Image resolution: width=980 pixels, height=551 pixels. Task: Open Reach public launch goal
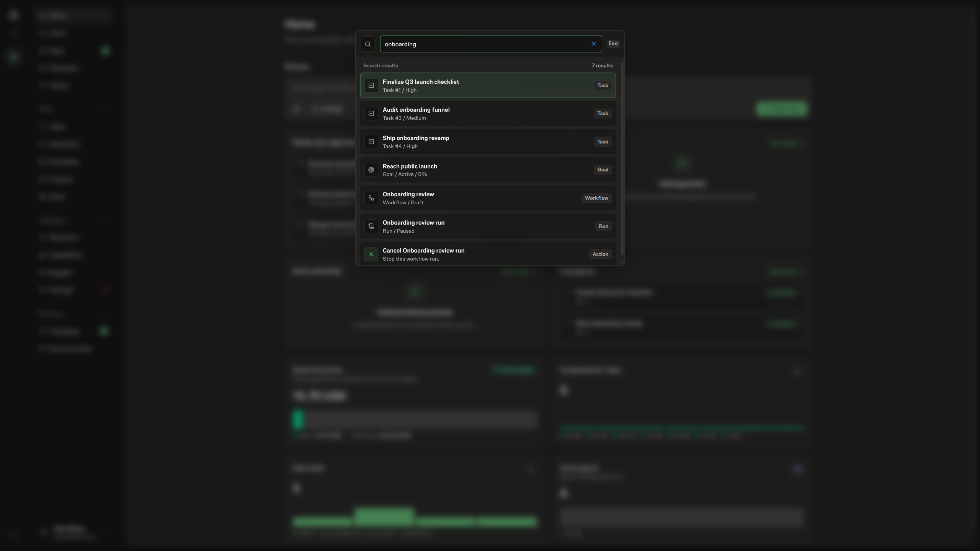488,170
